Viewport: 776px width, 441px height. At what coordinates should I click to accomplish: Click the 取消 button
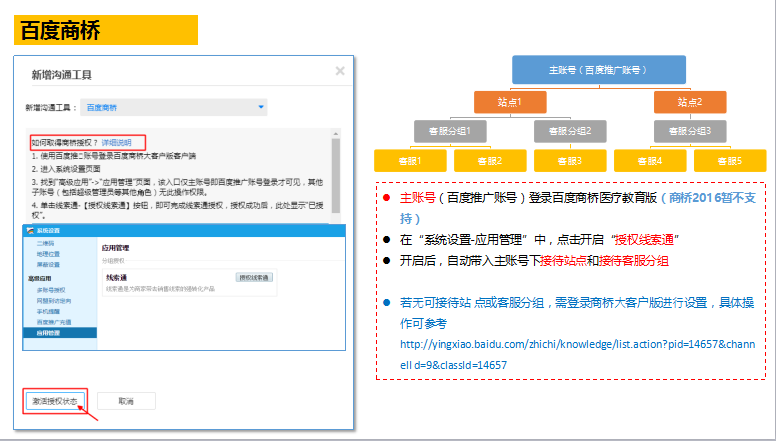(126, 401)
